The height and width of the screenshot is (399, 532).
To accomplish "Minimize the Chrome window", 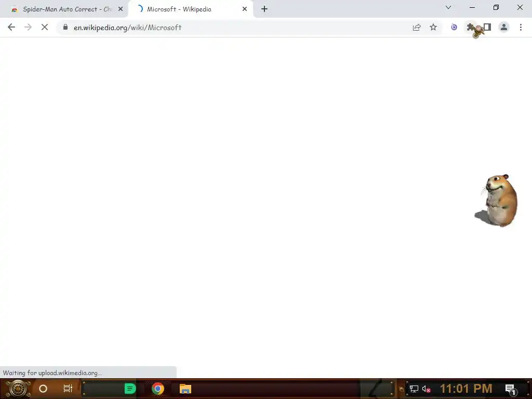I will click(472, 7).
